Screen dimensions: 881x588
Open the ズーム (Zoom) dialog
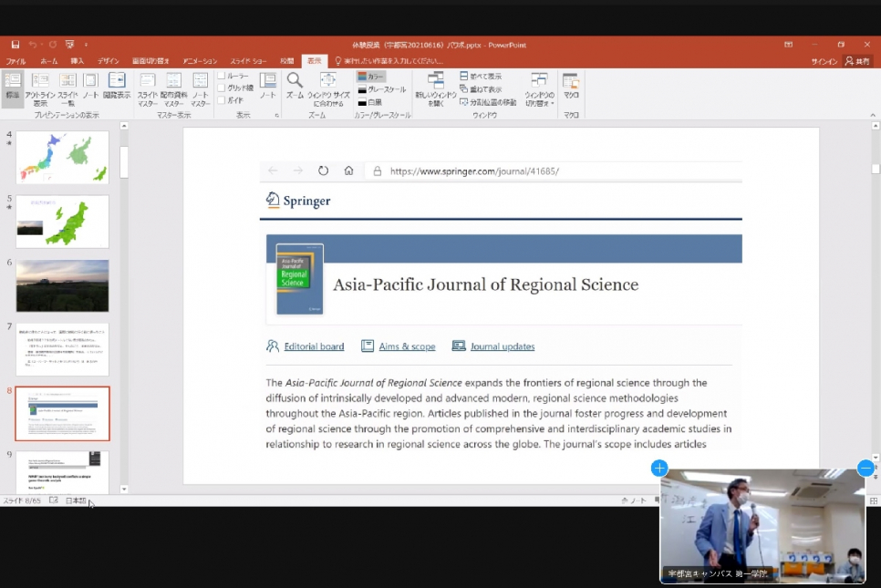click(295, 86)
